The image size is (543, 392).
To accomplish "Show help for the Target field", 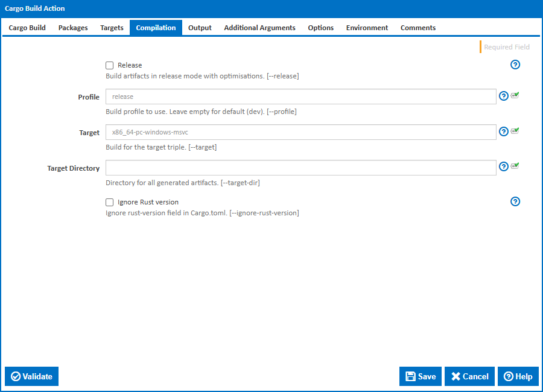I will pyautogui.click(x=504, y=132).
